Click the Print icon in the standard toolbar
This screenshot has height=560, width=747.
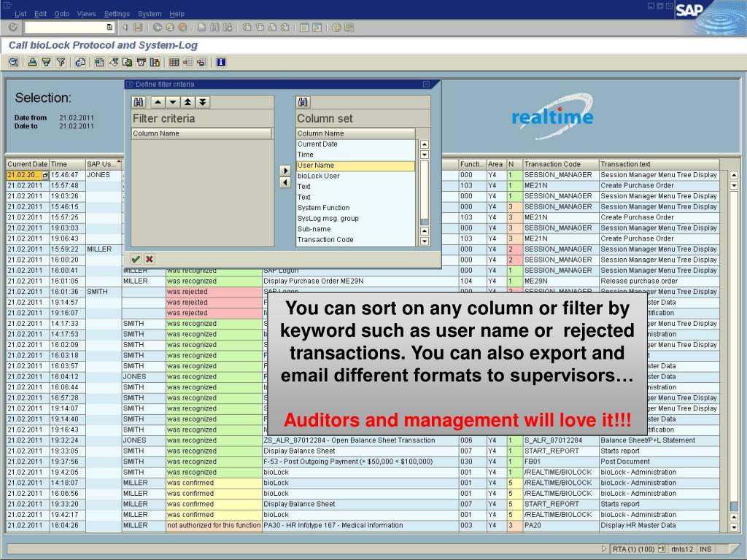point(201,28)
